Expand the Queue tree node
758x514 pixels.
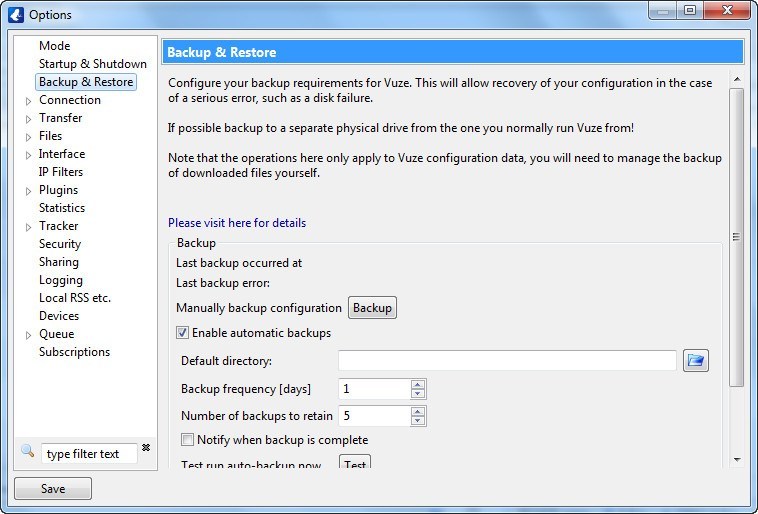pyautogui.click(x=29, y=335)
